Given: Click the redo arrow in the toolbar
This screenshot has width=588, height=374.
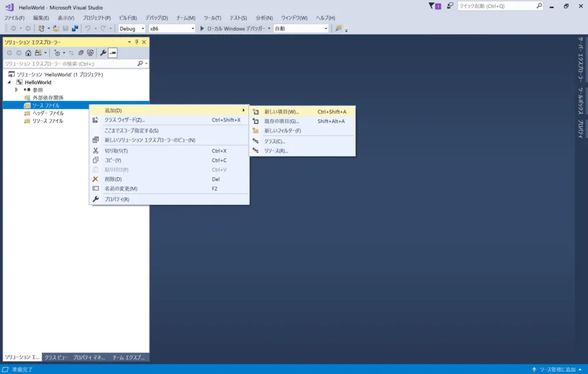Looking at the screenshot, I should (x=103, y=29).
